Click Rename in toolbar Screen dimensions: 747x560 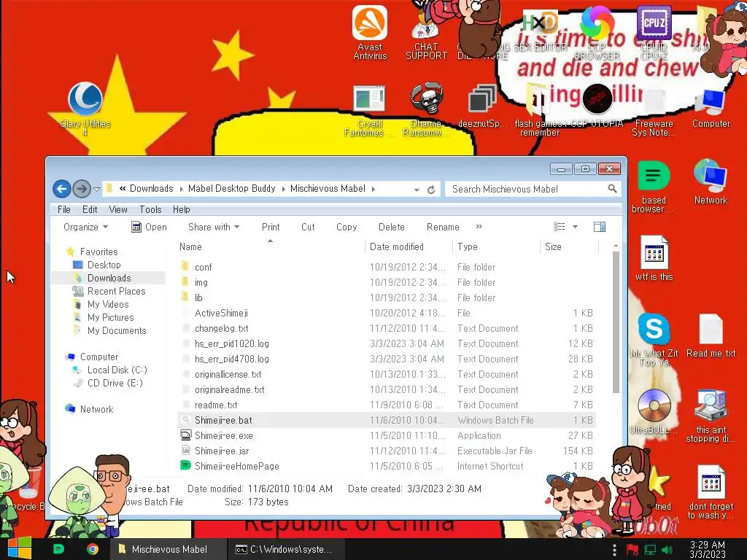click(x=443, y=227)
